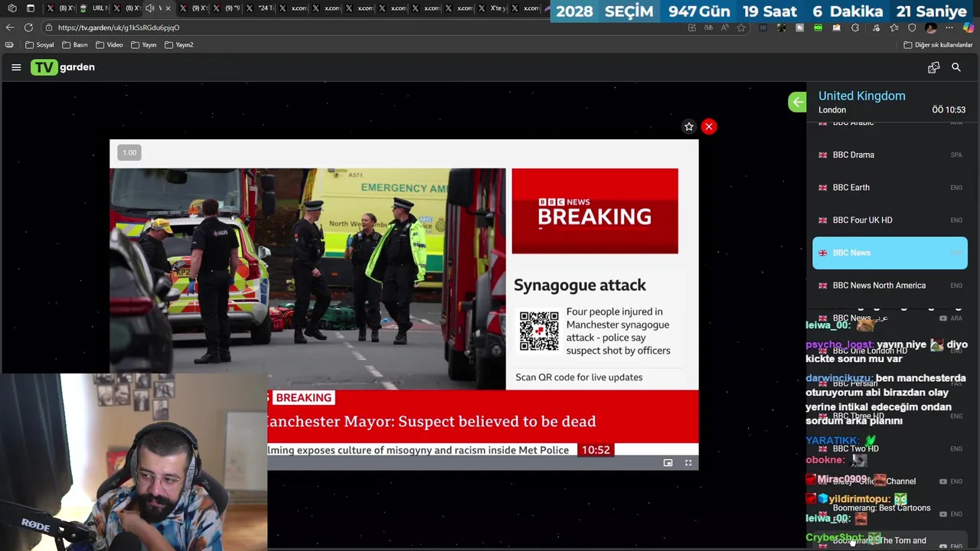View site info lock icon
The width and height of the screenshot is (980, 551).
pos(49,28)
